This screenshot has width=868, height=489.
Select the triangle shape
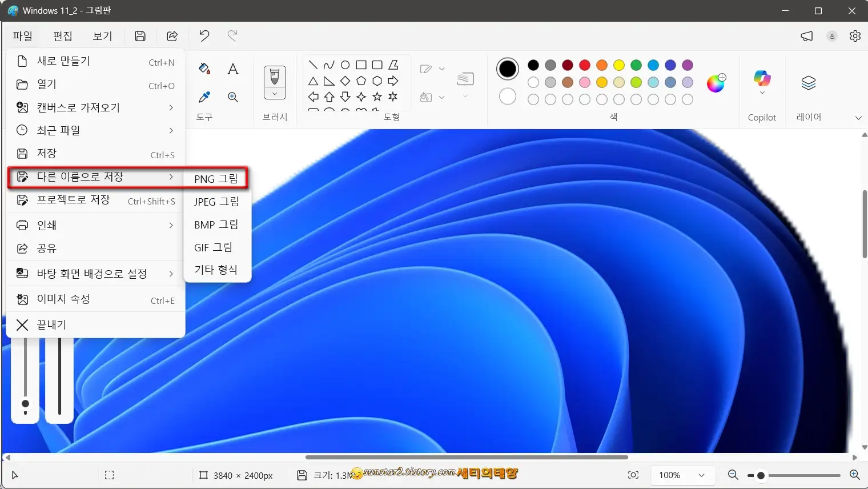[x=313, y=81]
